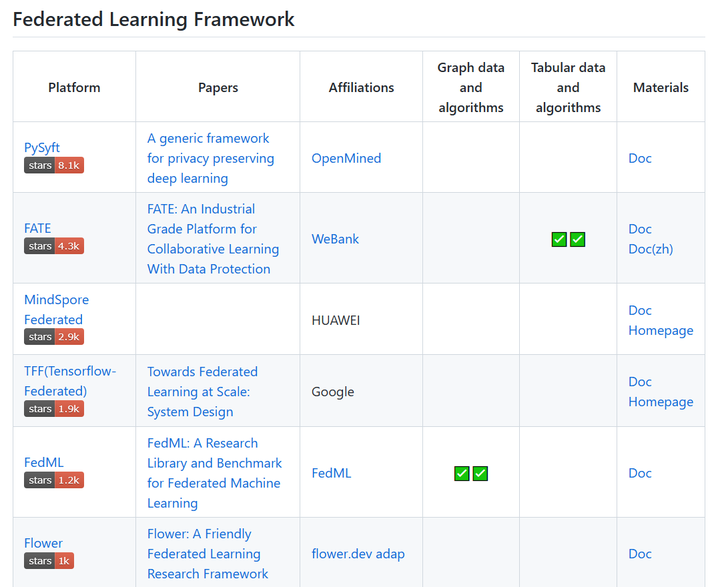Open paper 'A generic framework for privacy preserving'

pyautogui.click(x=210, y=158)
